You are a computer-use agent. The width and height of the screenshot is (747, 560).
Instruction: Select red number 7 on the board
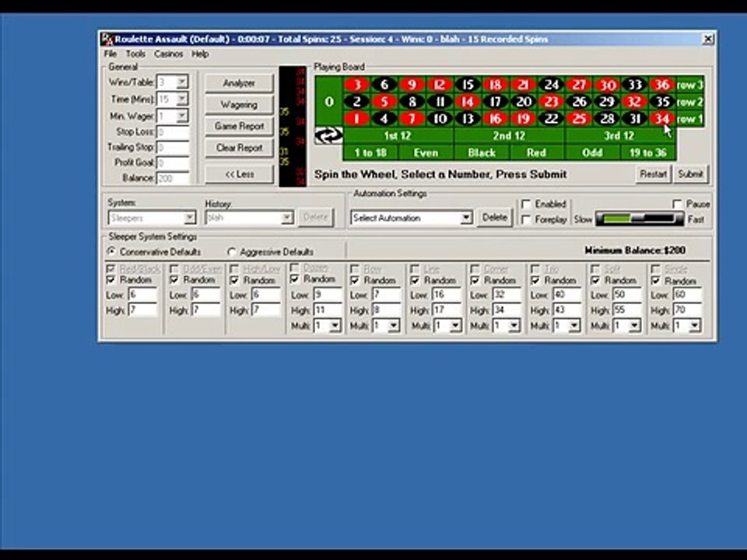pos(412,118)
